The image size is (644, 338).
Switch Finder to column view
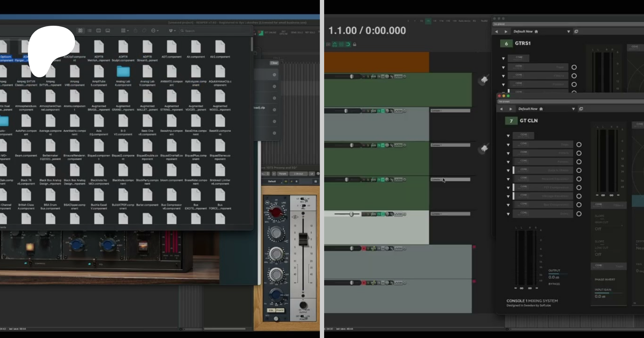coord(98,31)
